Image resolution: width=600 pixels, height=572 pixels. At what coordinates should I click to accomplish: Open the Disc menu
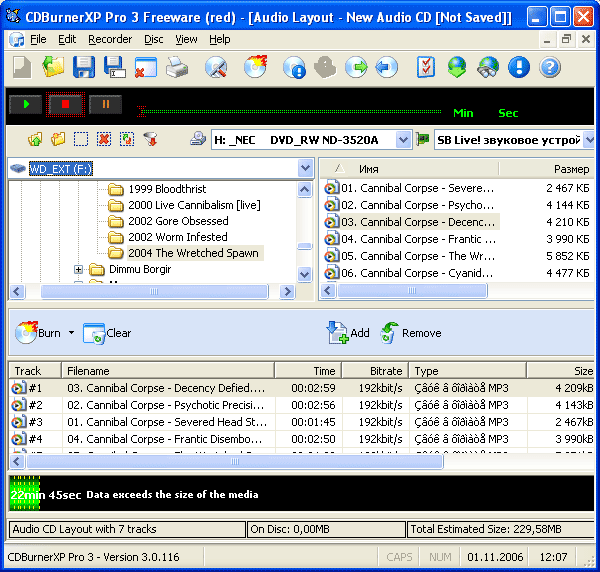[153, 39]
